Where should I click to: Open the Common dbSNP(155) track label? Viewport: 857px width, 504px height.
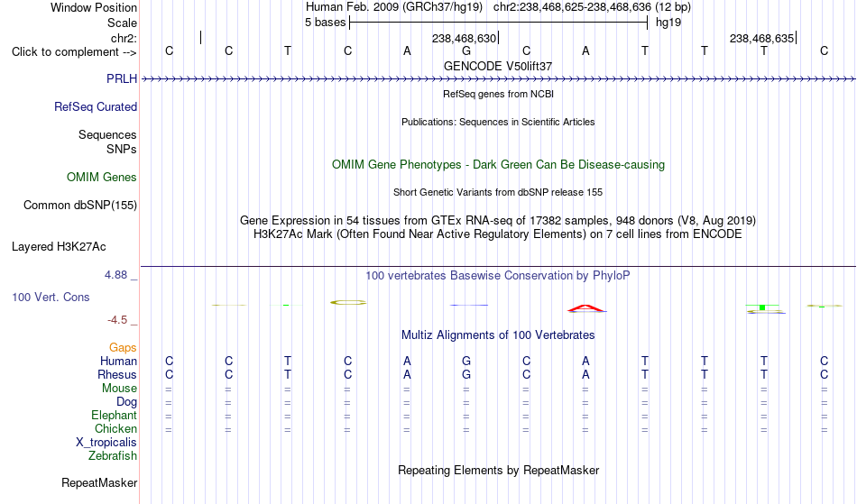pos(80,205)
